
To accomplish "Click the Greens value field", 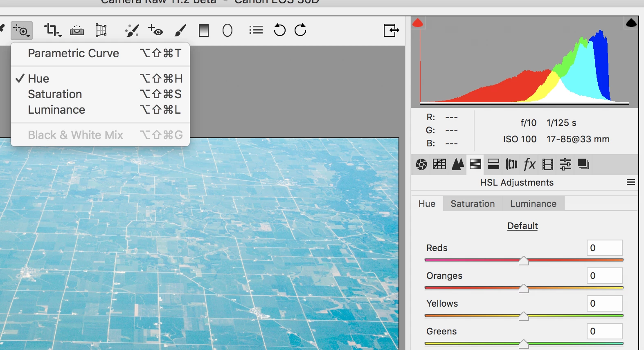I will pyautogui.click(x=604, y=331).
